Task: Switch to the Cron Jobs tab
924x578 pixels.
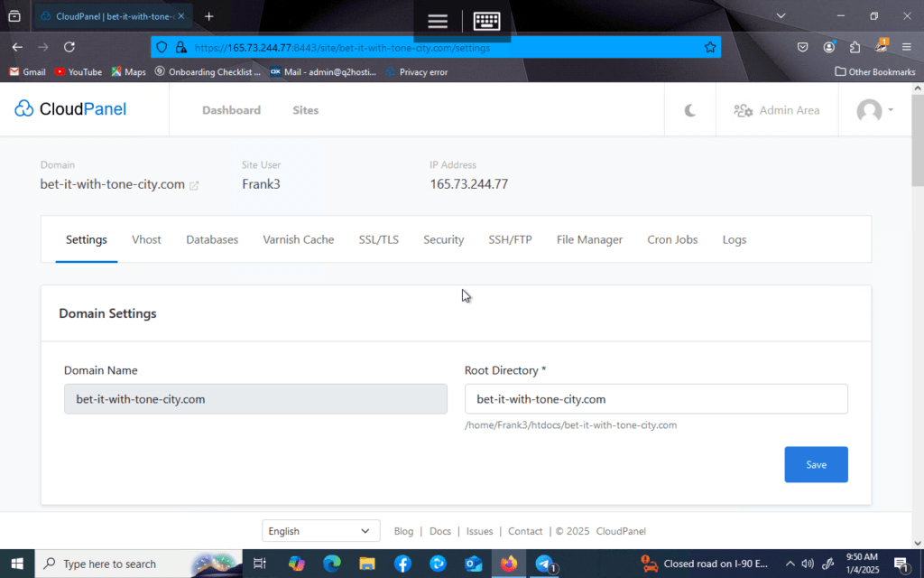Action: click(x=672, y=239)
